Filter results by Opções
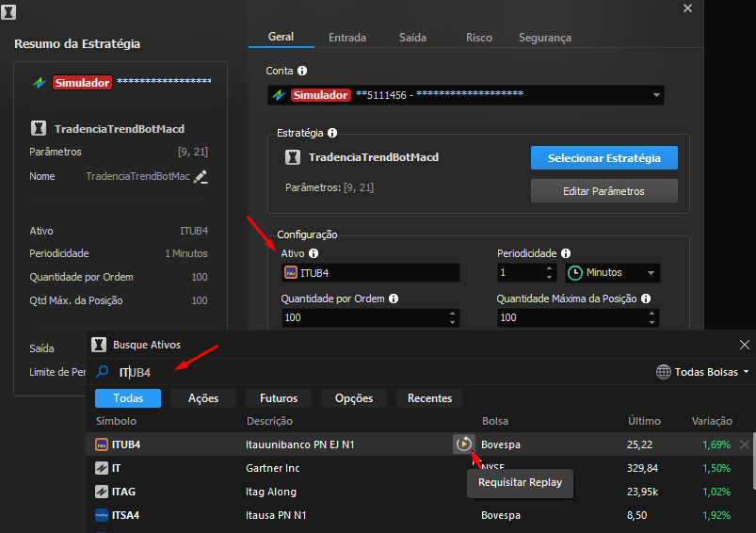This screenshot has height=533, width=756. 354,398
